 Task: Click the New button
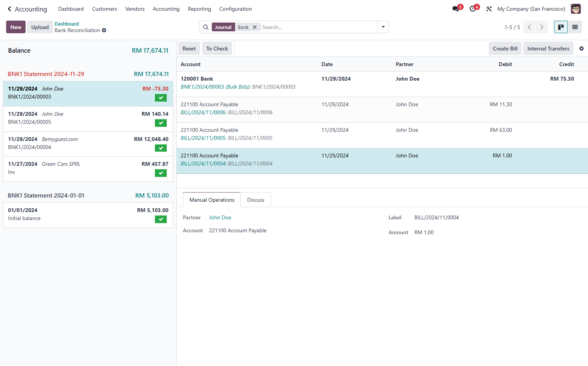click(x=16, y=27)
